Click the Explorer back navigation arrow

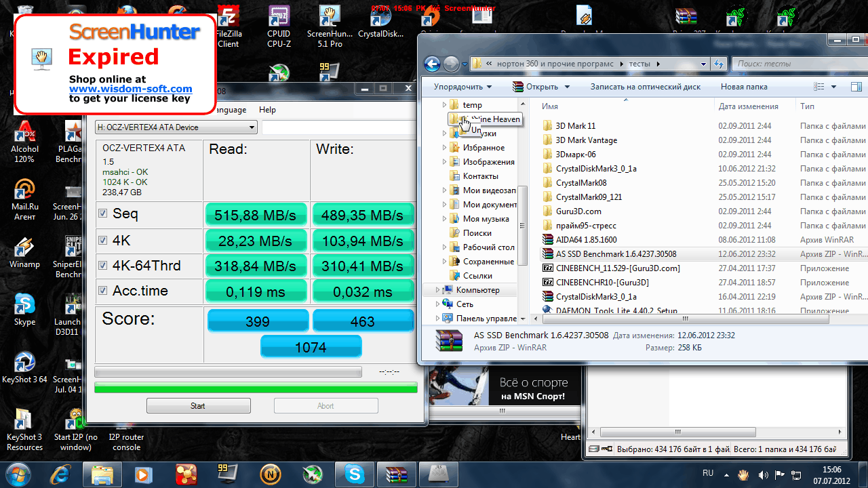pyautogui.click(x=432, y=64)
